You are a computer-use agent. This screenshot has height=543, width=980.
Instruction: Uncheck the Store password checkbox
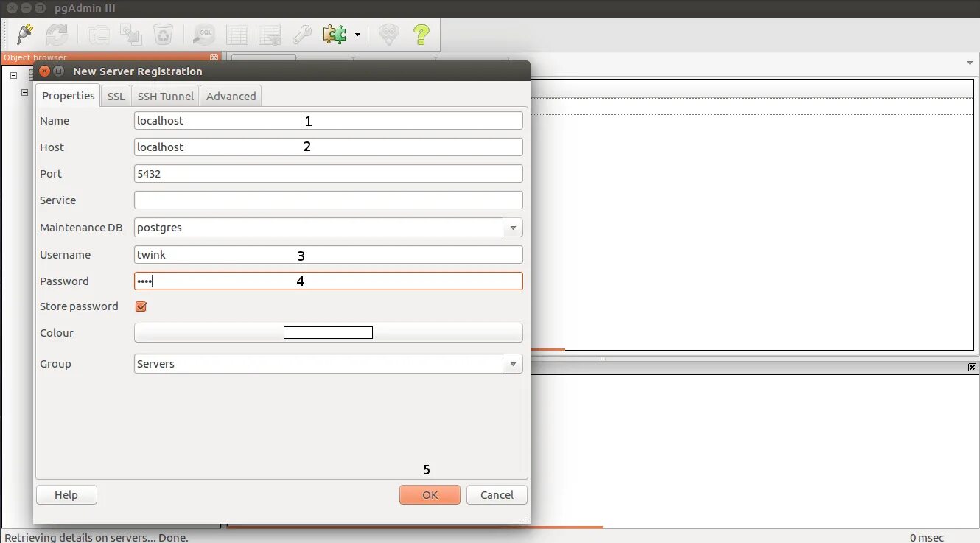[x=141, y=306]
